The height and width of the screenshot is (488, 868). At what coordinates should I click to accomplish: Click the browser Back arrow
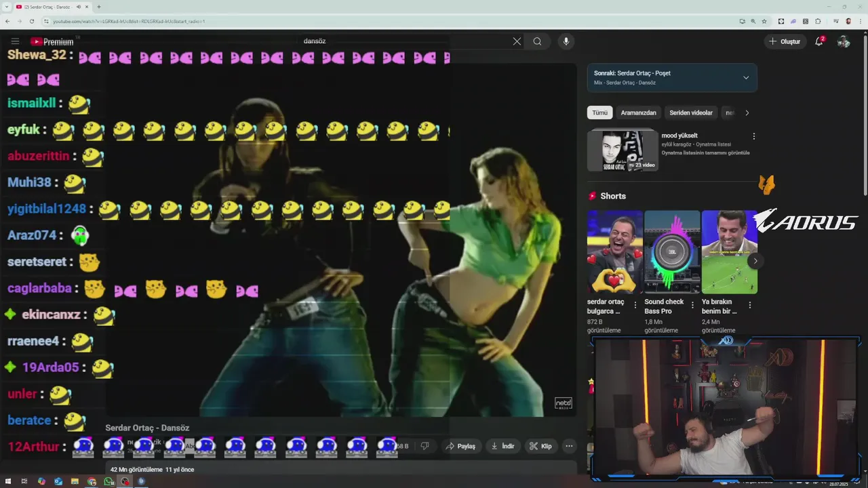tap(7, 21)
